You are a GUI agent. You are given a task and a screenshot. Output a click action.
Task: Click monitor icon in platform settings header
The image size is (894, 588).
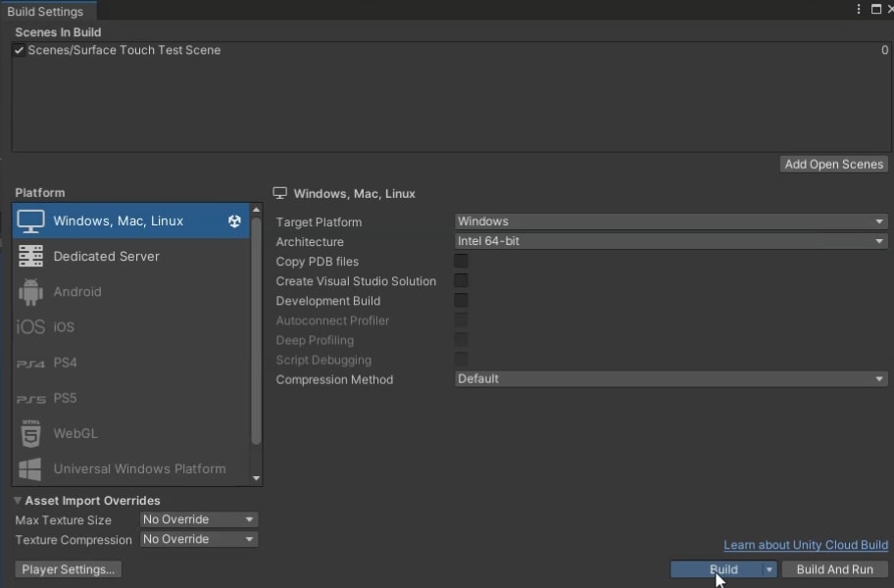(x=280, y=193)
